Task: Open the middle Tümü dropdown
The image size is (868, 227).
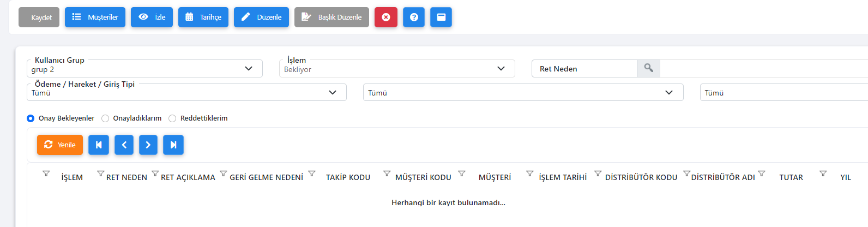Action: tap(523, 92)
